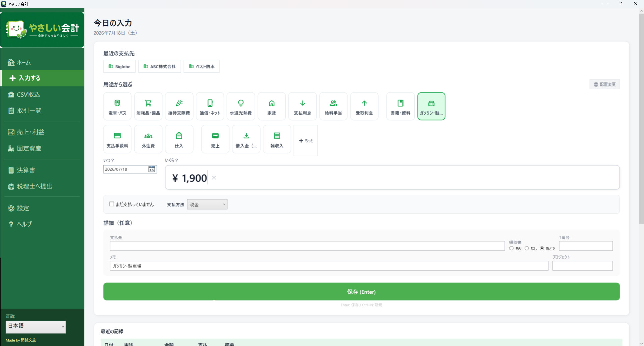644x346 pixels.
Task: Open 売上・利益 in sidebar
Action: click(x=42, y=132)
